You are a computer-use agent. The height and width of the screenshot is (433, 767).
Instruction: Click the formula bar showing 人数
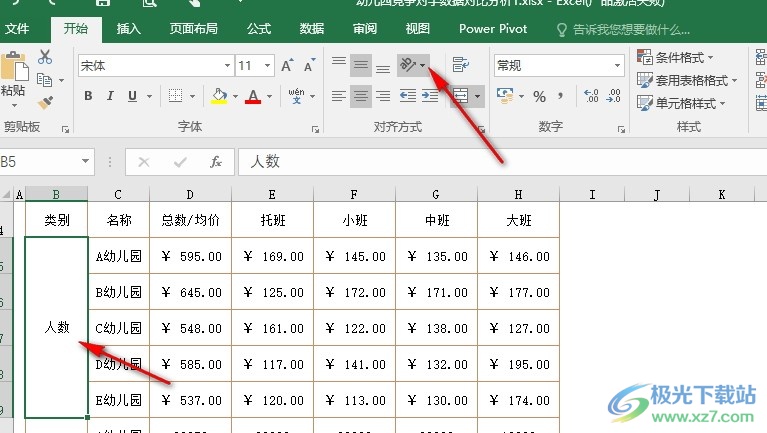click(x=502, y=161)
